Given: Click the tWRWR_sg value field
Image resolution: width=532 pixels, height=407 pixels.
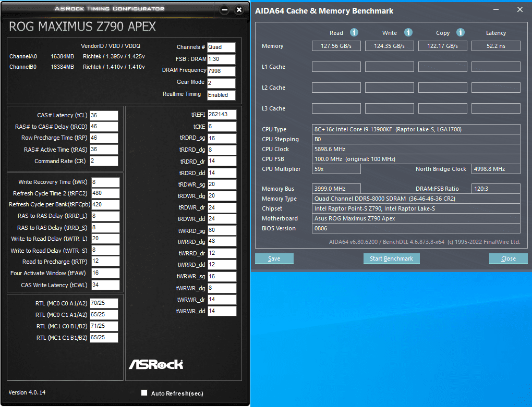Looking at the screenshot, I should 222,277.
